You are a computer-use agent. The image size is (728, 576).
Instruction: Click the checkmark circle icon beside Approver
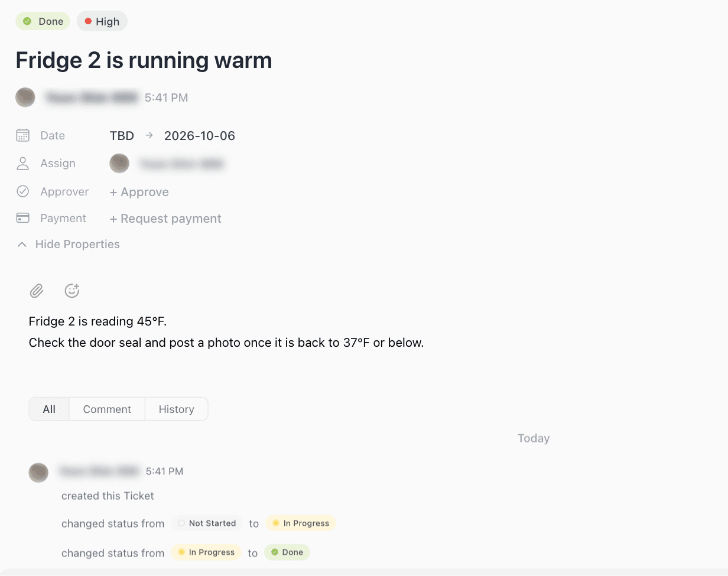(x=23, y=191)
